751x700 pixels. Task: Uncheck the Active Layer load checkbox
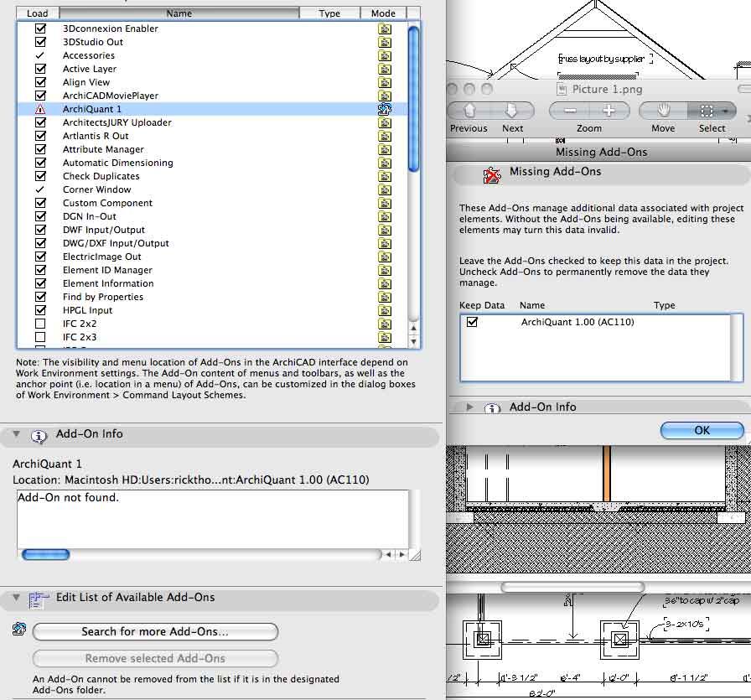click(x=41, y=69)
